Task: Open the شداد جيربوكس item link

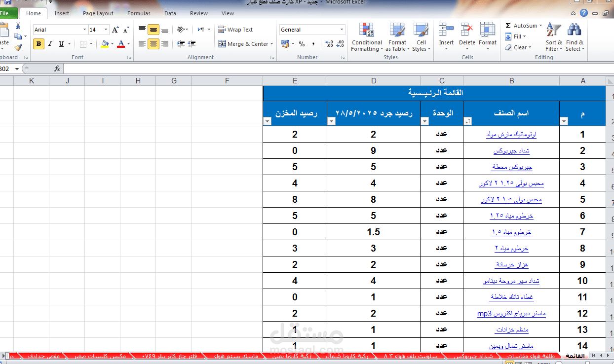Action: click(511, 150)
